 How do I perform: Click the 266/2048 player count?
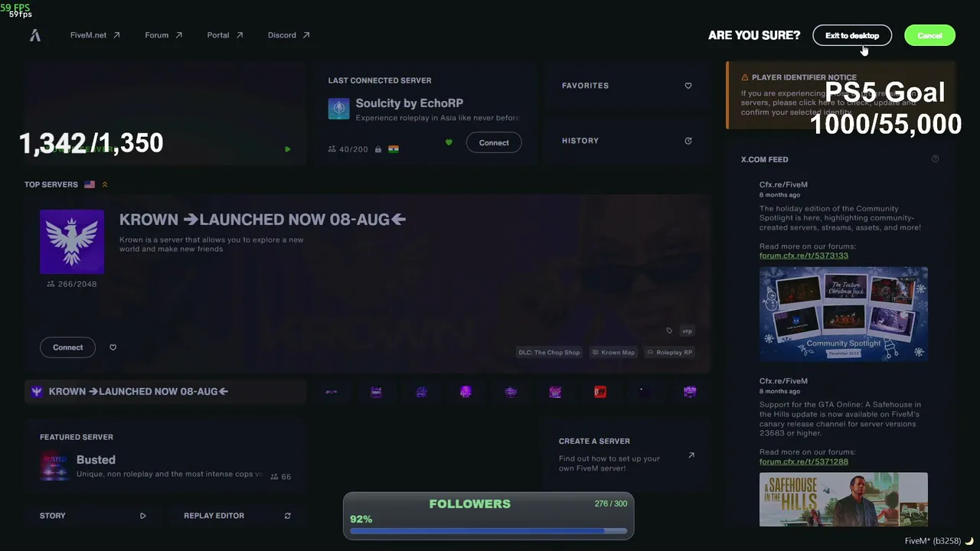coord(72,284)
